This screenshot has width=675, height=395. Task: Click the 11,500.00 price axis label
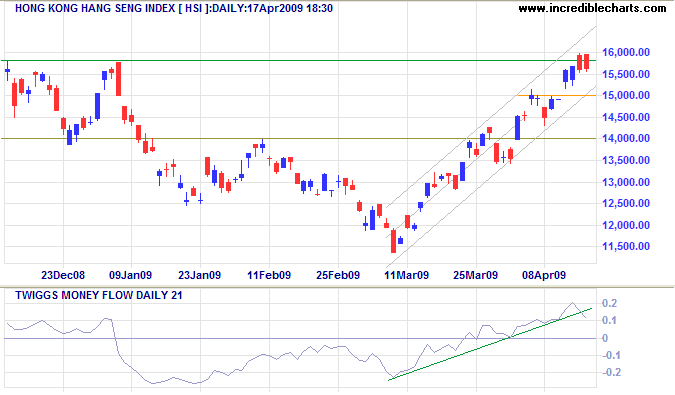pos(626,246)
